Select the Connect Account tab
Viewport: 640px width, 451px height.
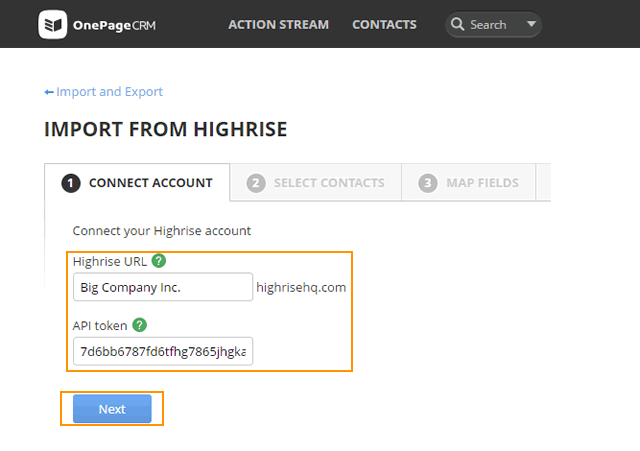pyautogui.click(x=137, y=182)
